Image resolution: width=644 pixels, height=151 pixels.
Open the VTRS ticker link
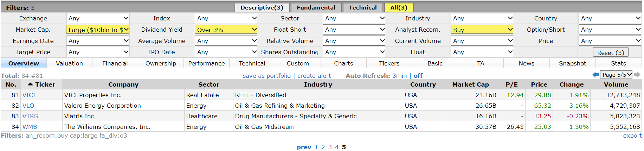pos(30,116)
